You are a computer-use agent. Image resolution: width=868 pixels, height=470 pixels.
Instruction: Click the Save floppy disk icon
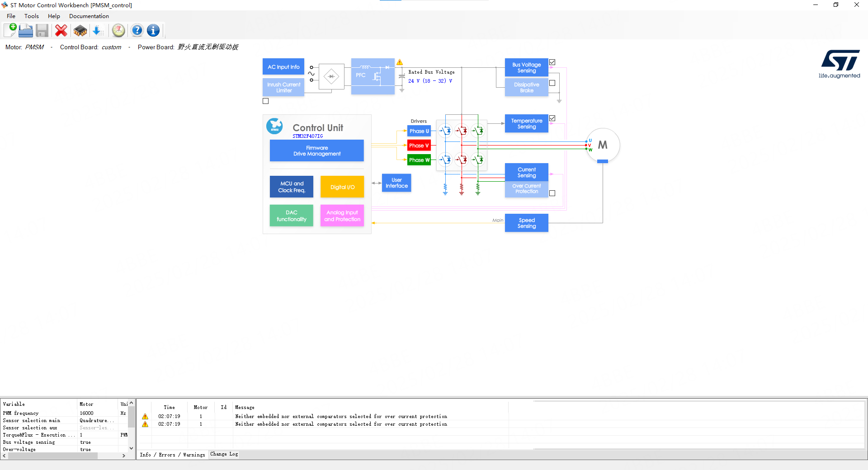pyautogui.click(x=42, y=30)
